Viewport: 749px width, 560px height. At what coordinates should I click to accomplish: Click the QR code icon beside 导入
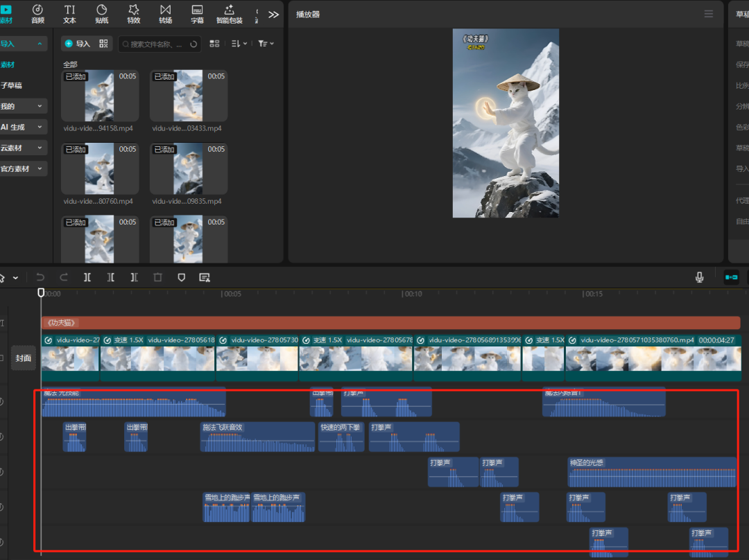pyautogui.click(x=103, y=44)
